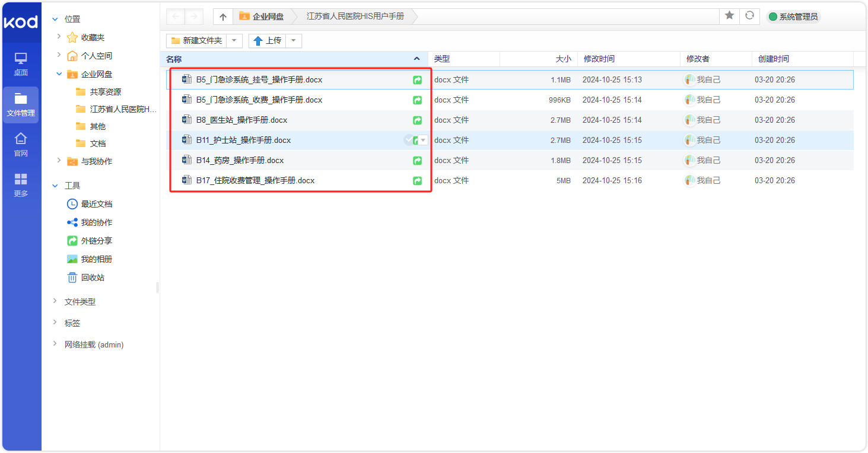
Task: Open 最近文档 clock icon item
Action: tap(90, 204)
